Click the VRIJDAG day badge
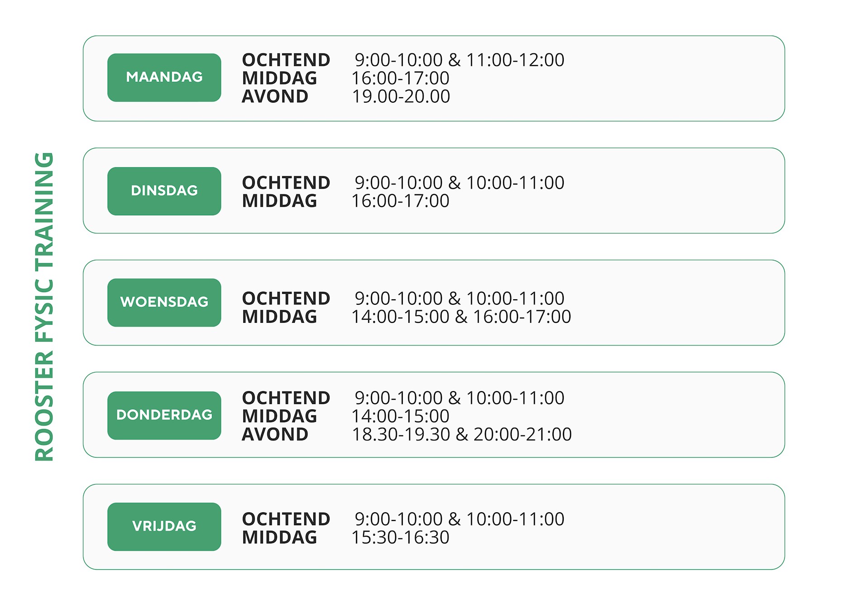868x614 pixels. 164,526
